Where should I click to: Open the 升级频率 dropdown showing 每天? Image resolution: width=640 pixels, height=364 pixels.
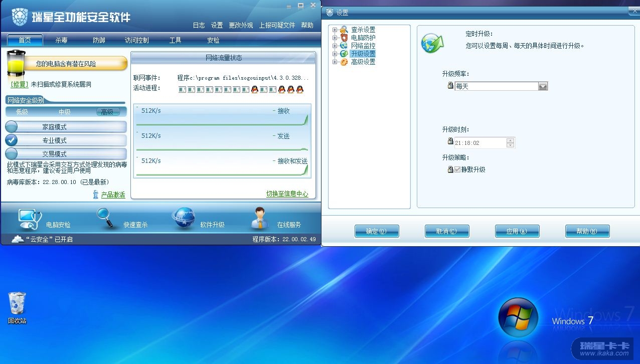coord(501,86)
